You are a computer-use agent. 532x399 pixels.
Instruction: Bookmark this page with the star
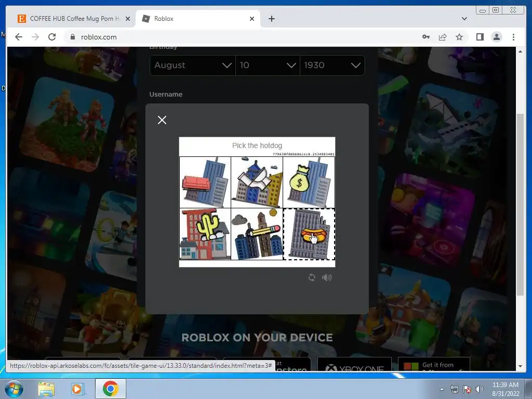[x=459, y=37]
